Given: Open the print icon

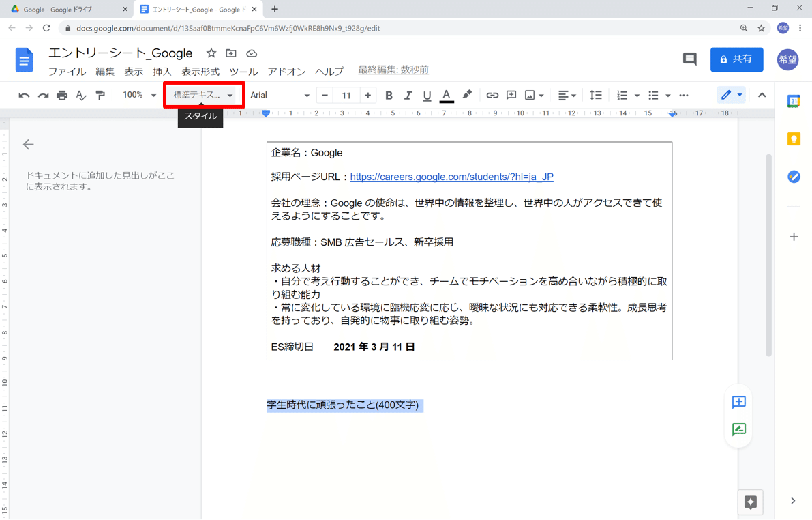Looking at the screenshot, I should 61,95.
